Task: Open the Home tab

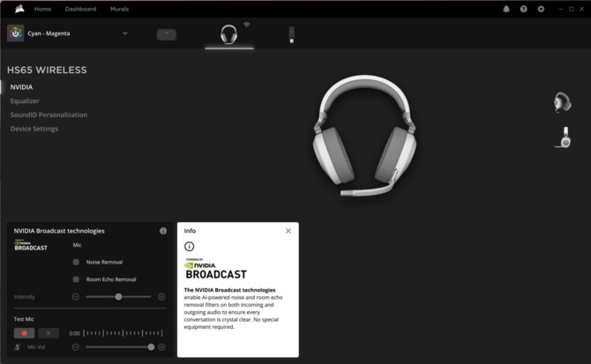Action: coord(42,9)
